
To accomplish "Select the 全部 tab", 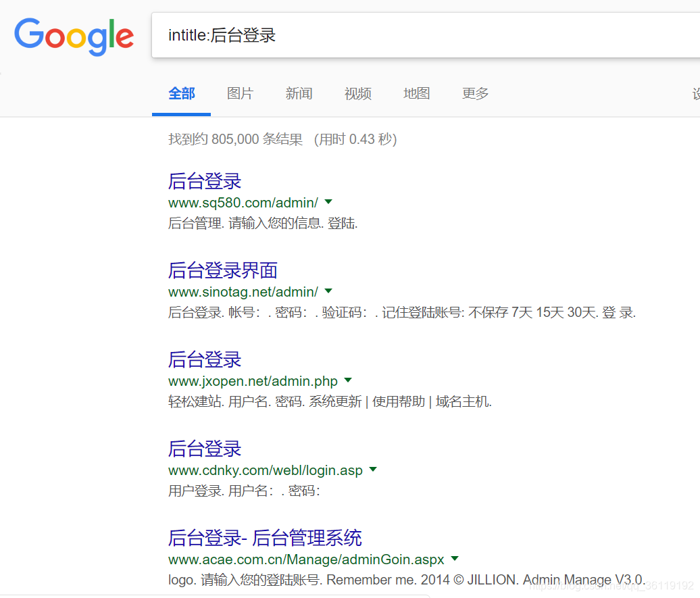I will point(181,94).
